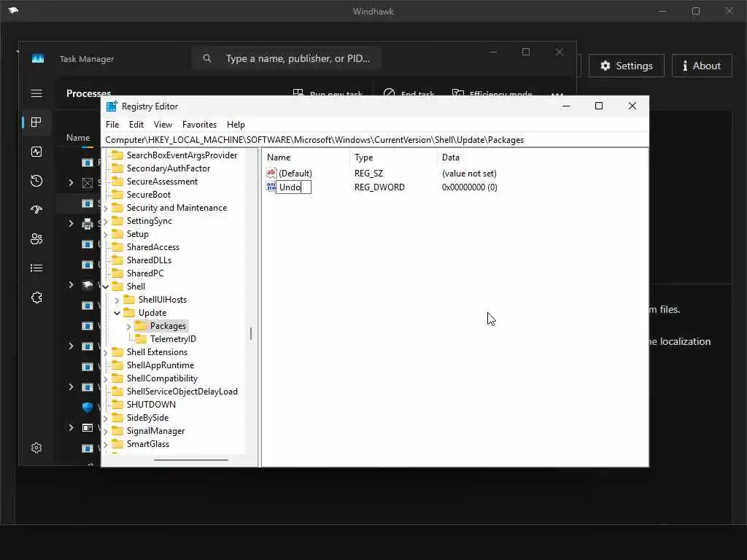Expand the Security and Maintenance key

click(106, 208)
